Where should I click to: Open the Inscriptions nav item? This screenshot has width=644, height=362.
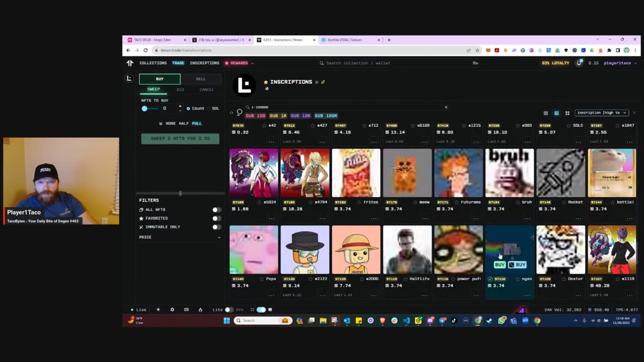click(x=204, y=63)
